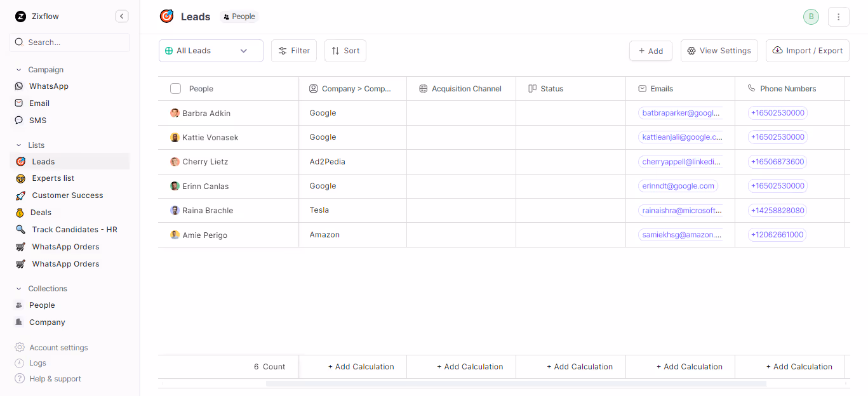Collapse the Campaign section
868x396 pixels.
[19, 70]
